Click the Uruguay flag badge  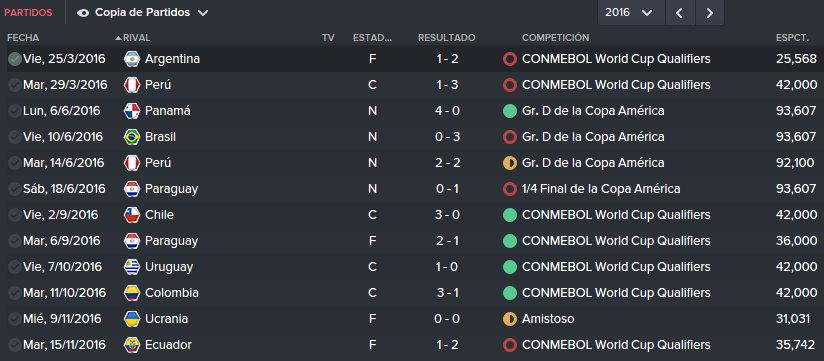[131, 267]
